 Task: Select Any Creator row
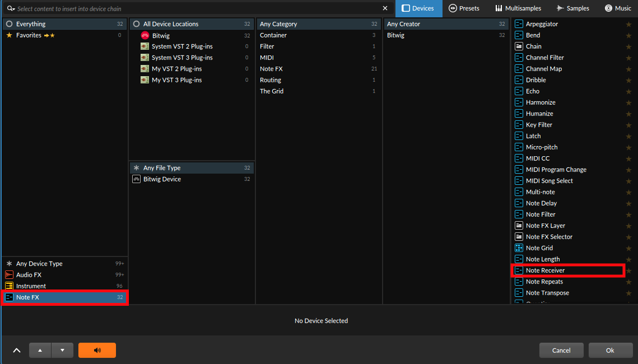[446, 24]
